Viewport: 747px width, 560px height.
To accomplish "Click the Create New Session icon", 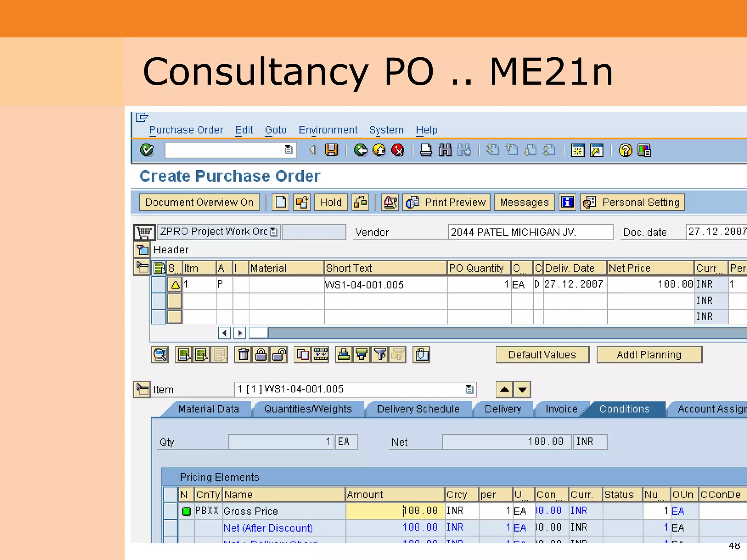I will tap(578, 150).
